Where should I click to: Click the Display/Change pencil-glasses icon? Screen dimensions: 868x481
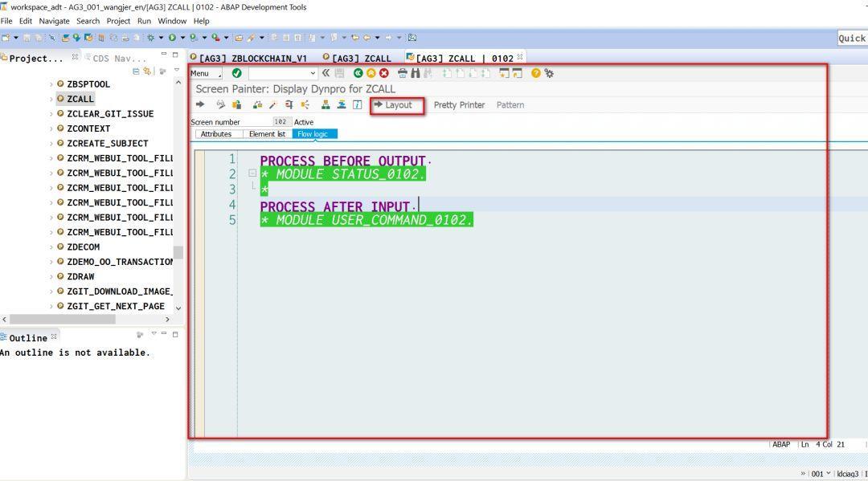point(221,104)
